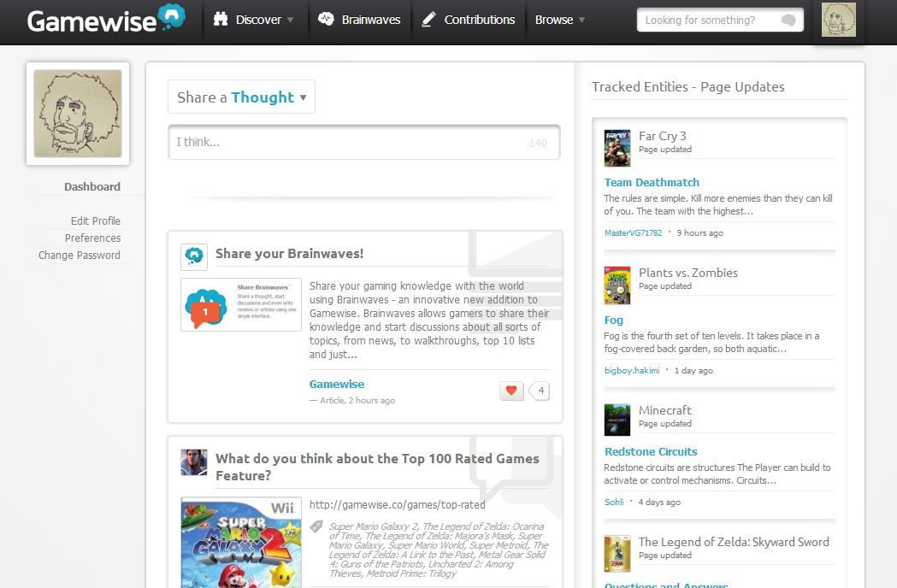897x588 pixels.
Task: Click the search bubble icon in search box
Action: pos(788,20)
